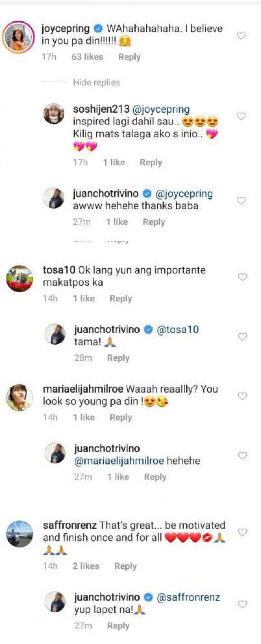Reply to joycepring's comment
The image size is (261, 644).
coord(129,57)
